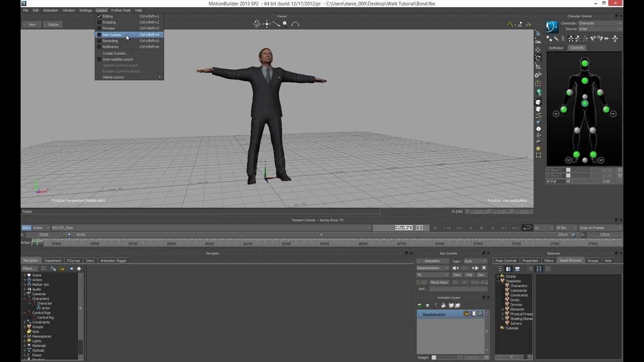Click the tree view icon in Asset Browser toolbar
The image size is (644, 362).
[500, 268]
